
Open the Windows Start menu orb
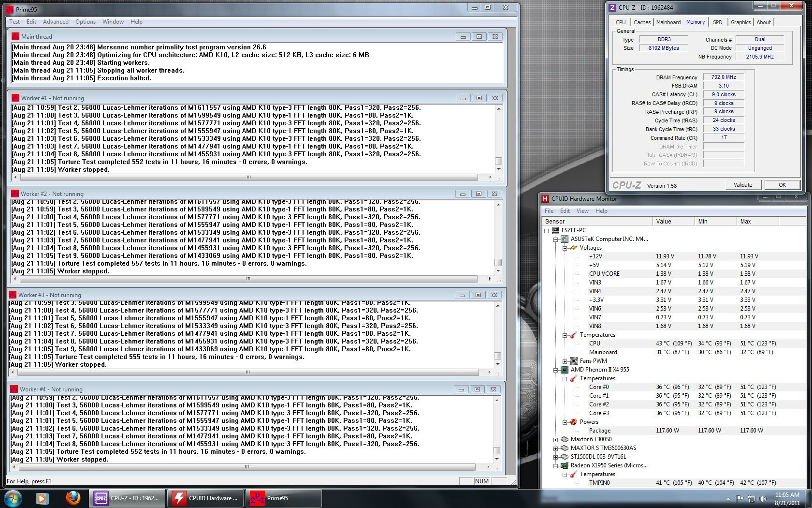[x=13, y=498]
